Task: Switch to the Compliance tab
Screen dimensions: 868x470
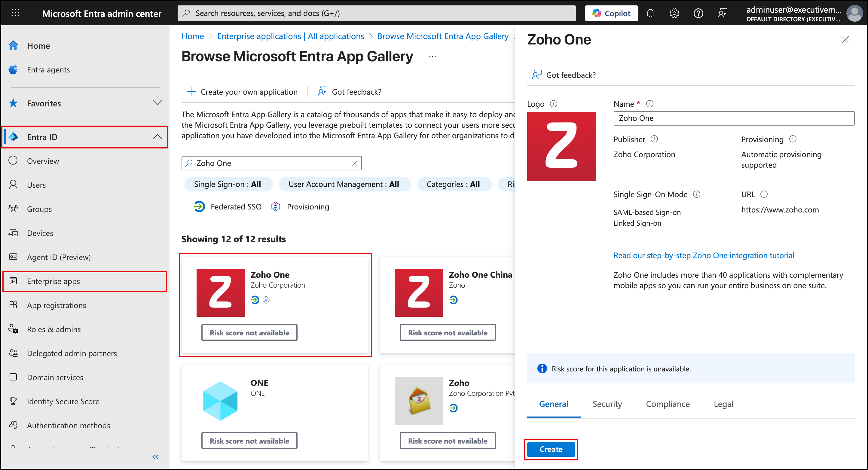Action: tap(668, 404)
